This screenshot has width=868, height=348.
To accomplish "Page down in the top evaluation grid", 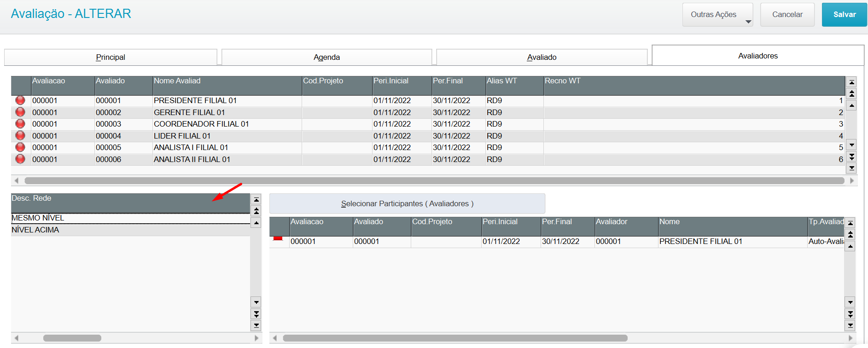I will tap(851, 157).
